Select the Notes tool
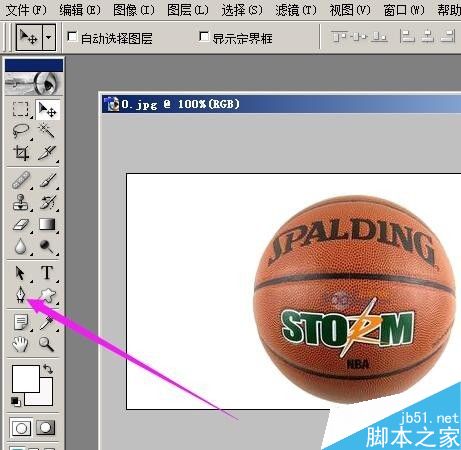 tap(20, 322)
